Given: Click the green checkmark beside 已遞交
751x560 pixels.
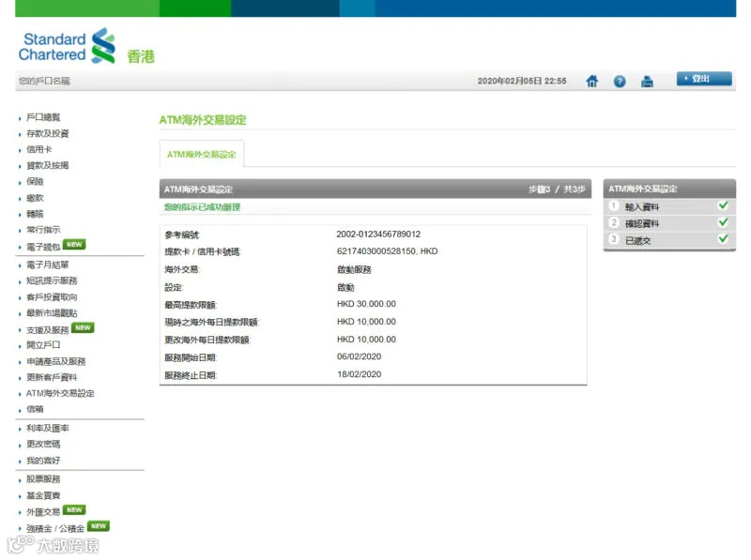Looking at the screenshot, I should 723,238.
